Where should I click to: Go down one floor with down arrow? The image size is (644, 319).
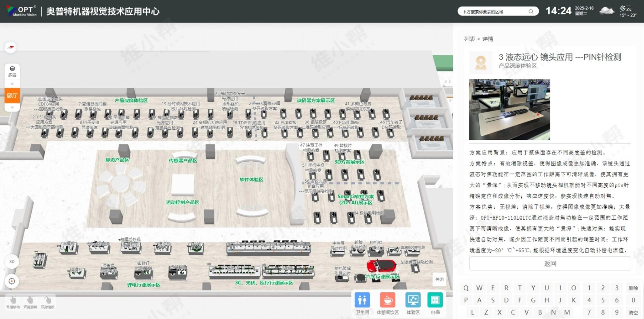pos(12,107)
